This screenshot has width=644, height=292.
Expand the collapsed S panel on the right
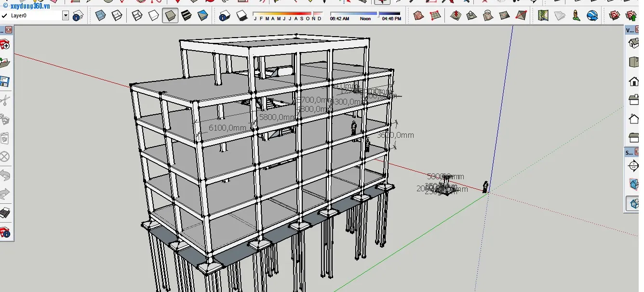click(x=630, y=152)
